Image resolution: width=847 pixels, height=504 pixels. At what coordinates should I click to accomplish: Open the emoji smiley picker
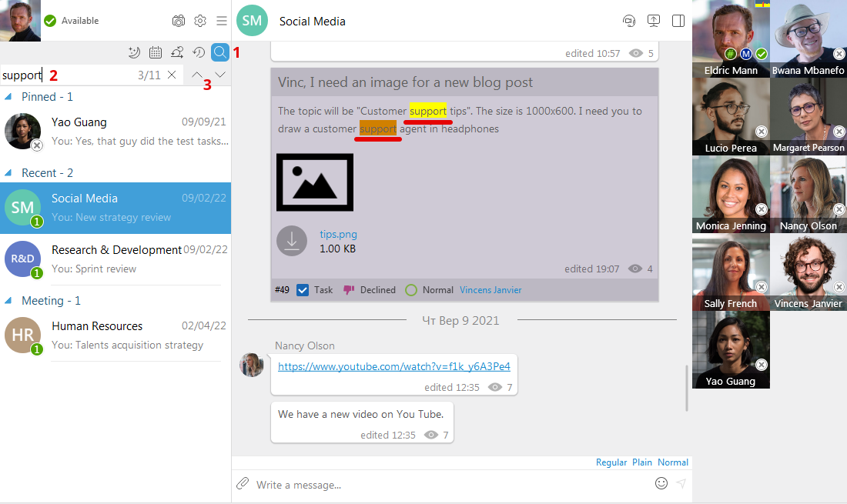point(661,483)
